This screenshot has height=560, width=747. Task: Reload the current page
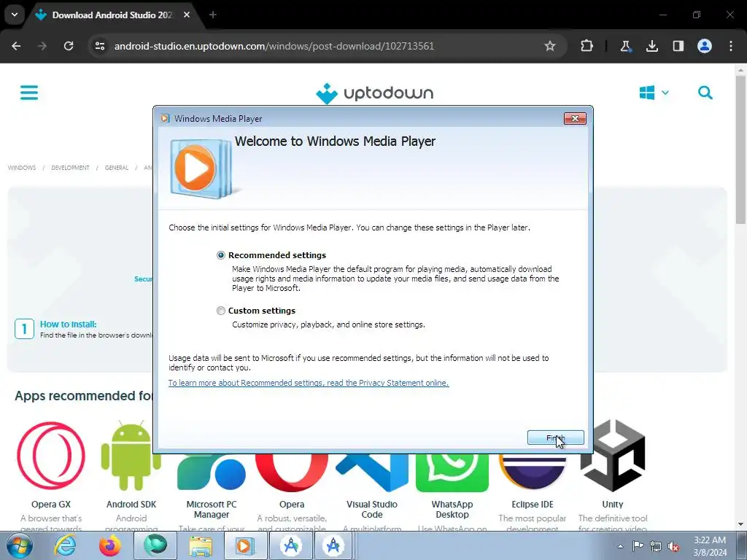pyautogui.click(x=69, y=46)
